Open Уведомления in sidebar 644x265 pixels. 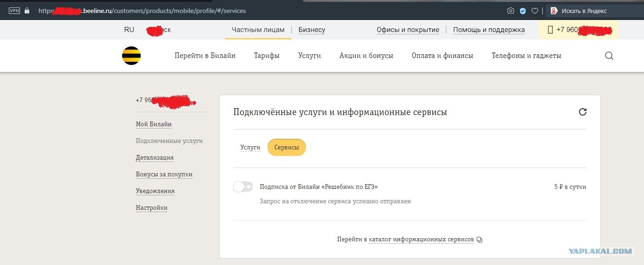(x=155, y=191)
